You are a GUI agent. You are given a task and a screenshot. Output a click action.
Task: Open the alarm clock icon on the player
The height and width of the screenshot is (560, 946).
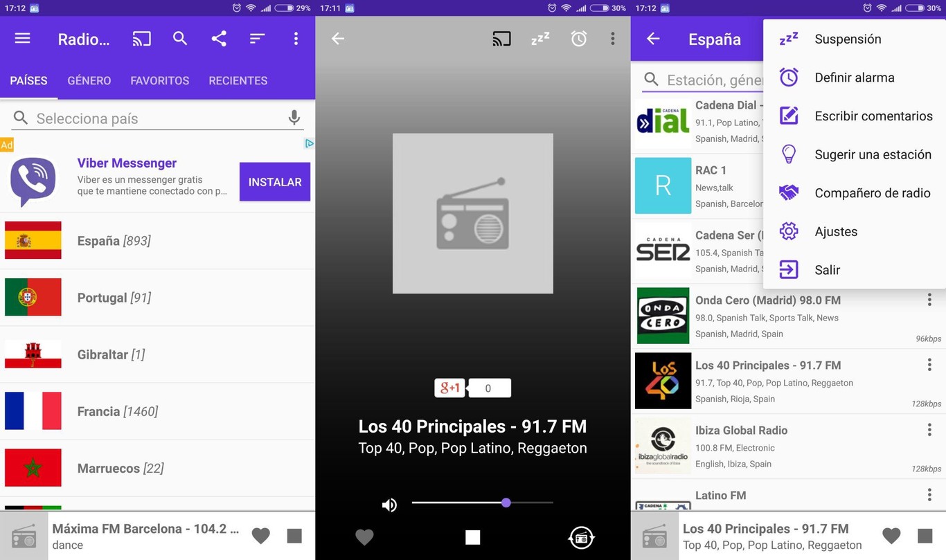point(579,39)
